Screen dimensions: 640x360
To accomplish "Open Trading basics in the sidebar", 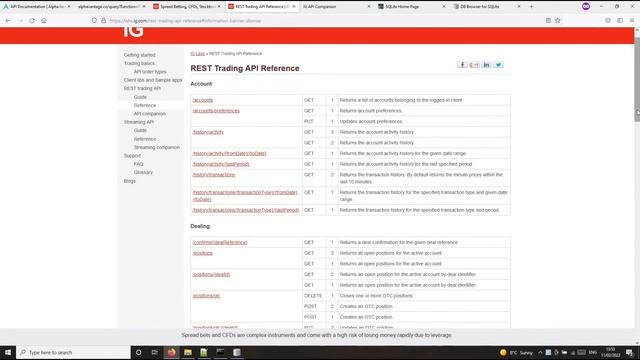I will point(139,63).
